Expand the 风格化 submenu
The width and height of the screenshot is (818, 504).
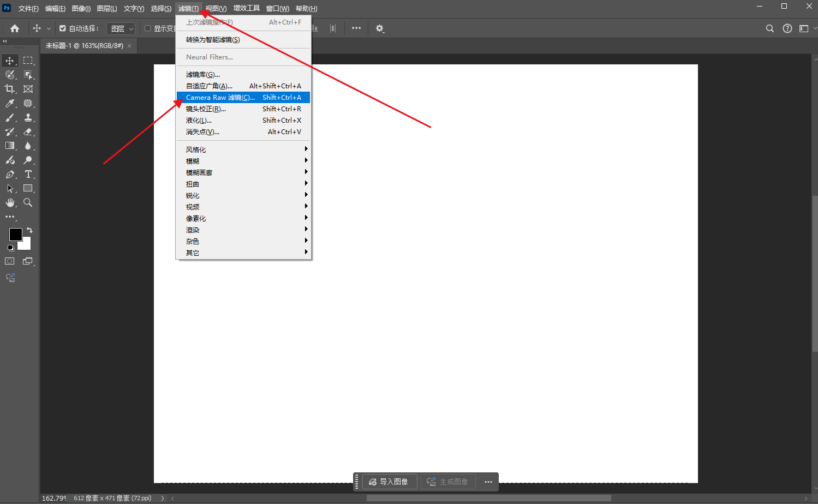tap(243, 149)
